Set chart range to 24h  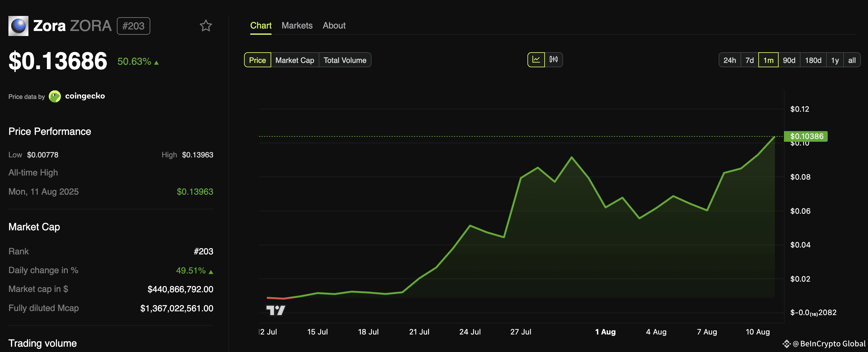(x=730, y=60)
